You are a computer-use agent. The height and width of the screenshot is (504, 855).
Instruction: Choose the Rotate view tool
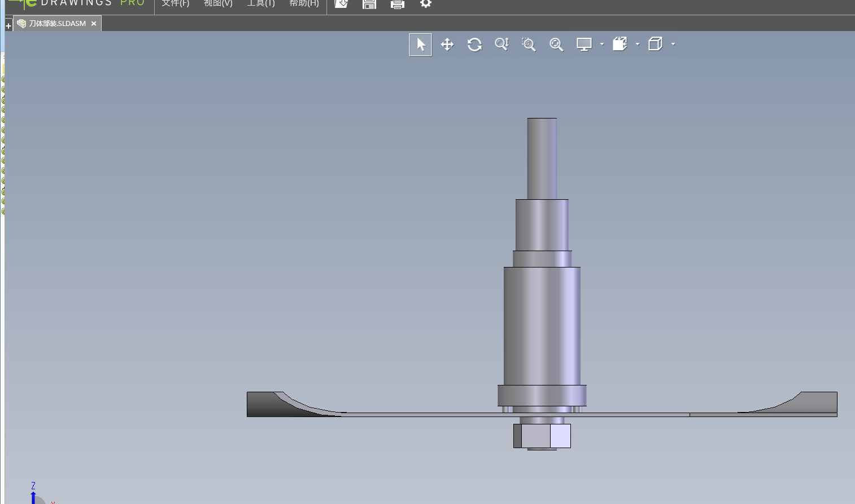click(x=474, y=45)
